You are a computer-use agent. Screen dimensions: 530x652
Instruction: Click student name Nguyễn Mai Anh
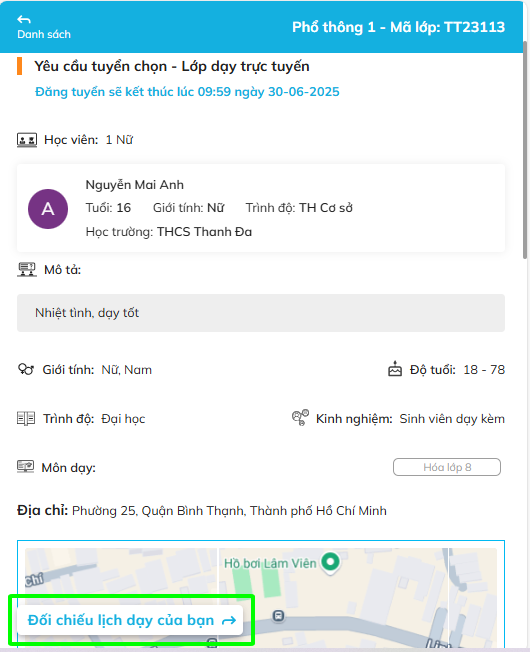coord(135,185)
